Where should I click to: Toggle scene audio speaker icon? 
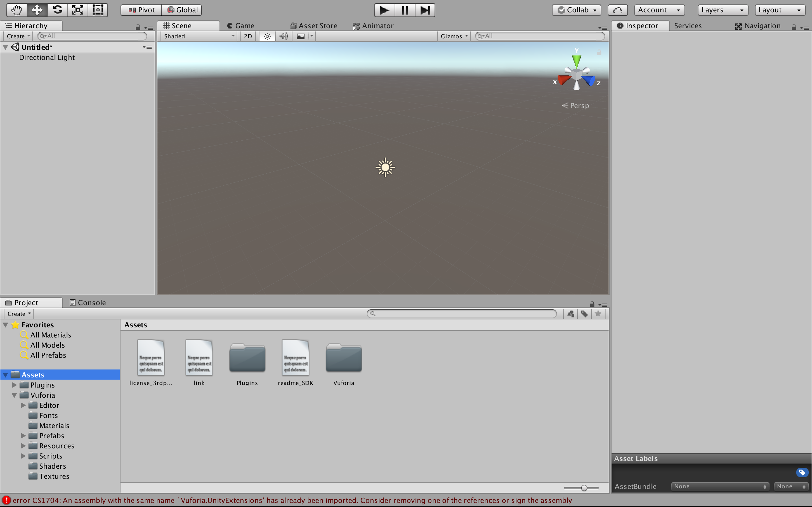(284, 36)
